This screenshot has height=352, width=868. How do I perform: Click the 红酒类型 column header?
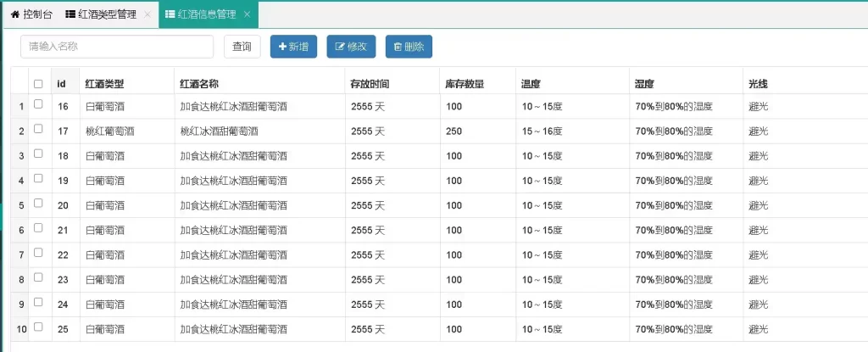pyautogui.click(x=127, y=81)
